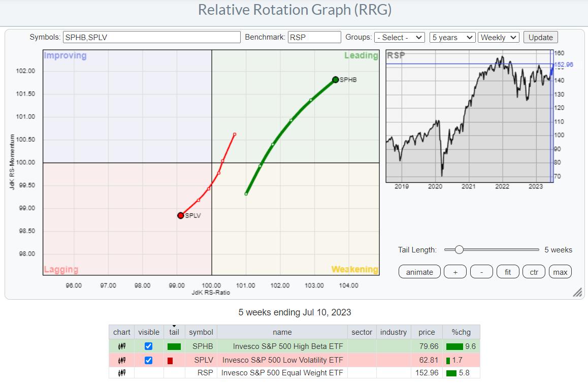
Task: Click the zoom in plus button
Action: pos(455,272)
